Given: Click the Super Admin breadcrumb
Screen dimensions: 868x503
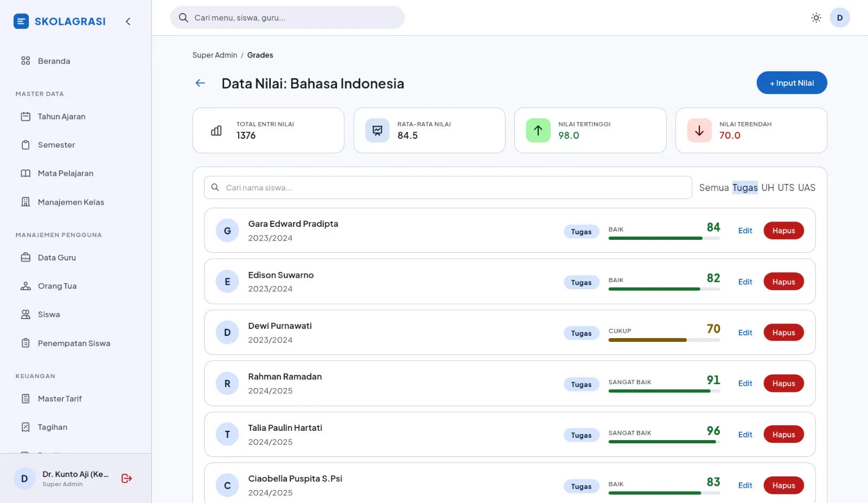Looking at the screenshot, I should [x=215, y=55].
